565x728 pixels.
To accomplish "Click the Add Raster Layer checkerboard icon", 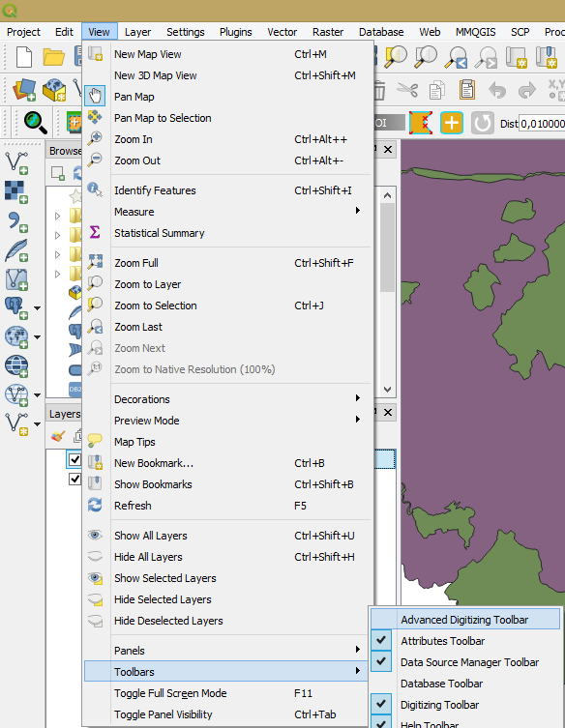I will point(16,191).
